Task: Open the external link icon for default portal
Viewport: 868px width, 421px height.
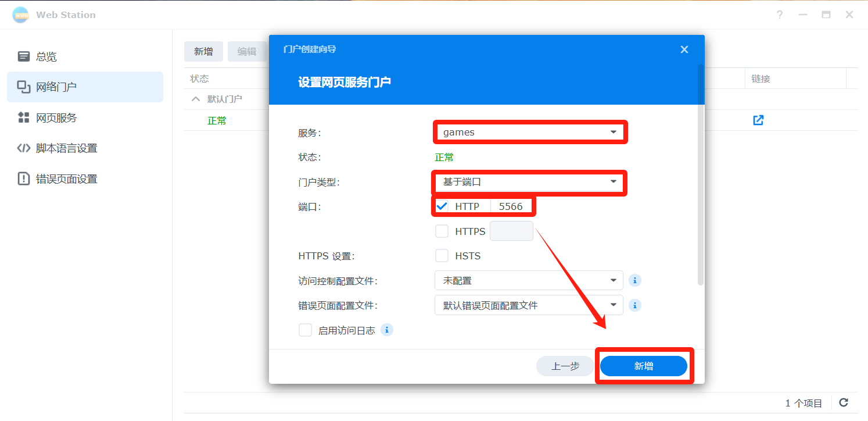Action: tap(758, 120)
